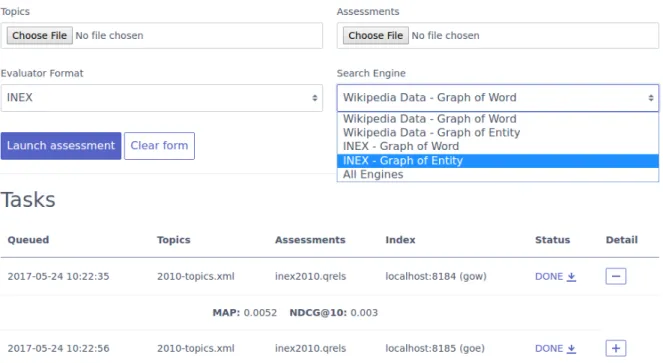This screenshot has height=363, width=663.
Task: Click the Index column header
Action: click(x=400, y=240)
